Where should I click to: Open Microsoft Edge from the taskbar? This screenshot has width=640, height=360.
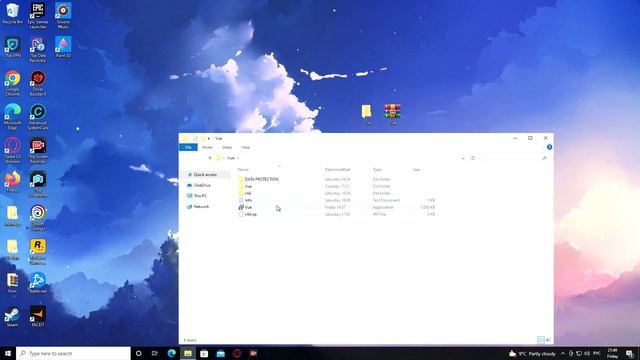(x=171, y=353)
